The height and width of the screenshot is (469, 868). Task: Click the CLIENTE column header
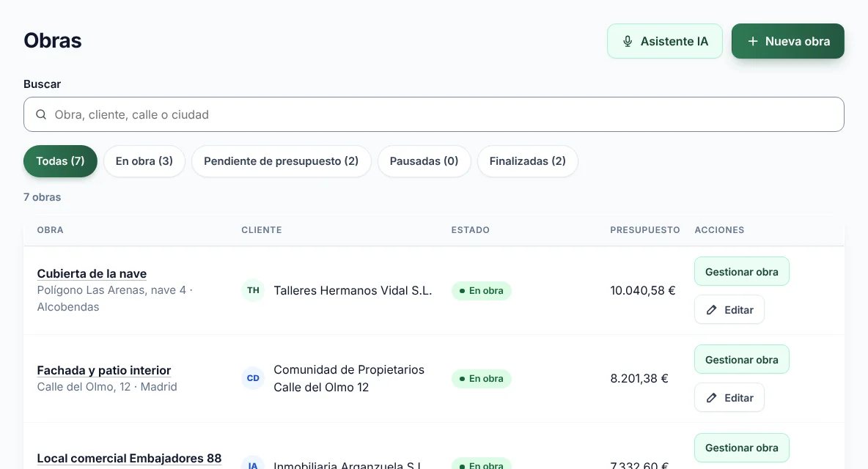tap(261, 230)
